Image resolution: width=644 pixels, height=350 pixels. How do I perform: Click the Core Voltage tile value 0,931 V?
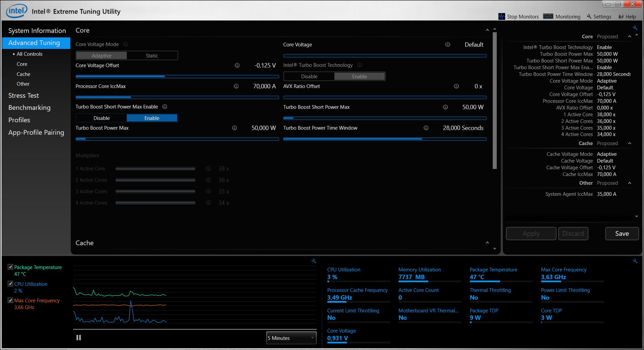[337, 338]
